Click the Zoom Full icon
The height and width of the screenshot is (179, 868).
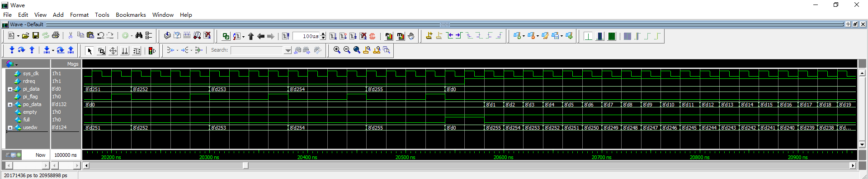click(357, 50)
